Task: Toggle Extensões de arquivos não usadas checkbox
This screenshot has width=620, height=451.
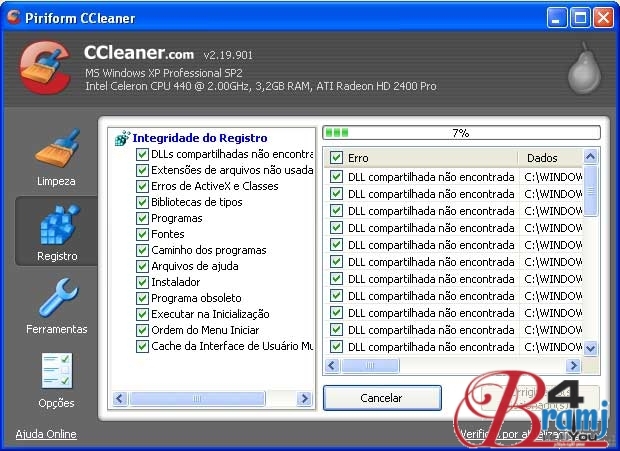Action: pos(142,170)
